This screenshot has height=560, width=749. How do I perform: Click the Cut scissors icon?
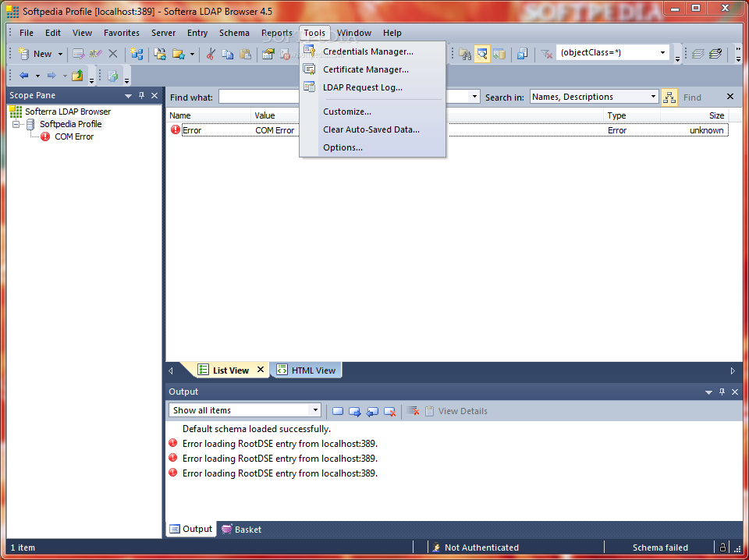coord(210,54)
